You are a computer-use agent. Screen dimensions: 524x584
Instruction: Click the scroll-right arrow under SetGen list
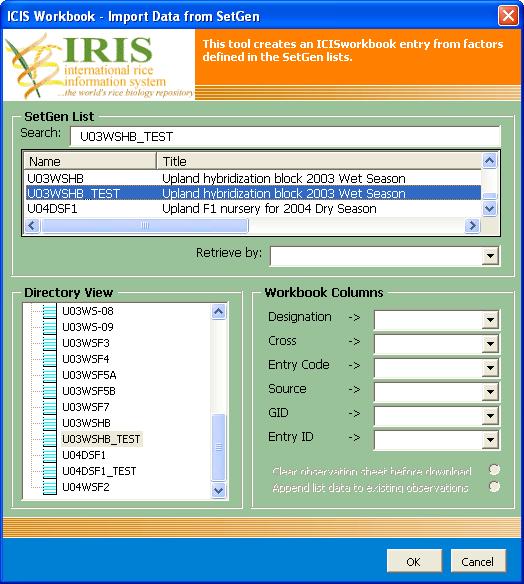click(472, 226)
